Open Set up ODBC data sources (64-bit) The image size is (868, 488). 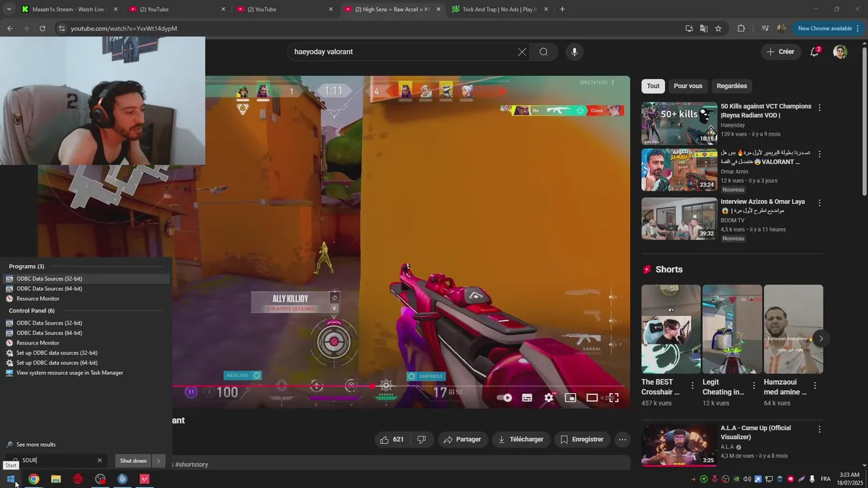(57, 363)
